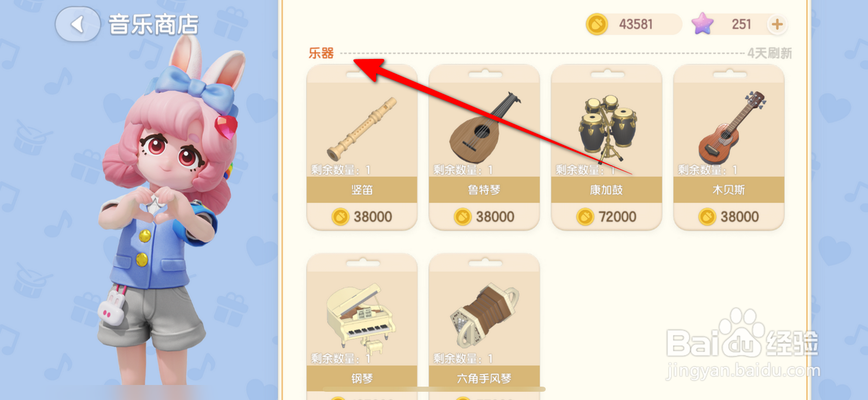Viewport: 868px width, 400px height.
Task: Select the lute 鲁特琴 instrument image
Action: [x=484, y=127]
